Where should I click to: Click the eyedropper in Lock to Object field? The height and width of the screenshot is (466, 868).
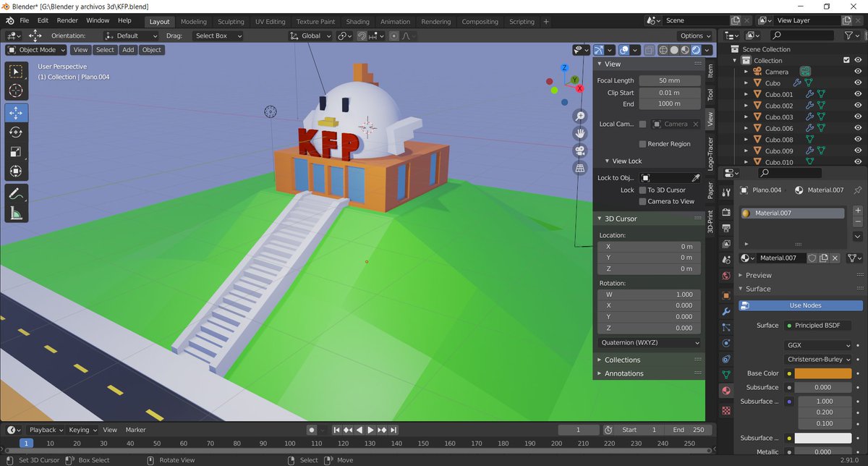[696, 178]
